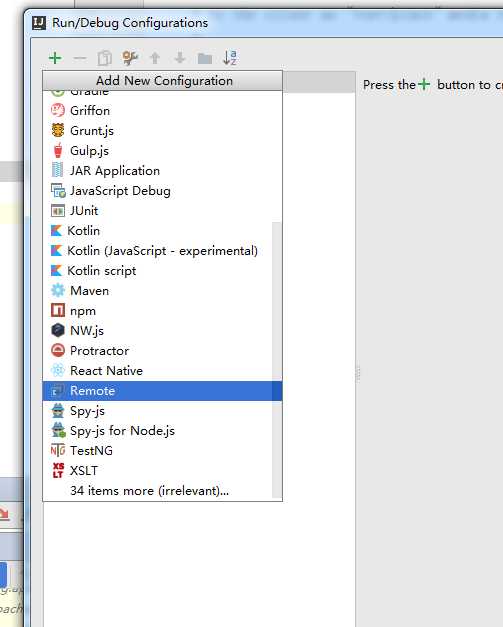Click the JUnit icon

pos(58,210)
